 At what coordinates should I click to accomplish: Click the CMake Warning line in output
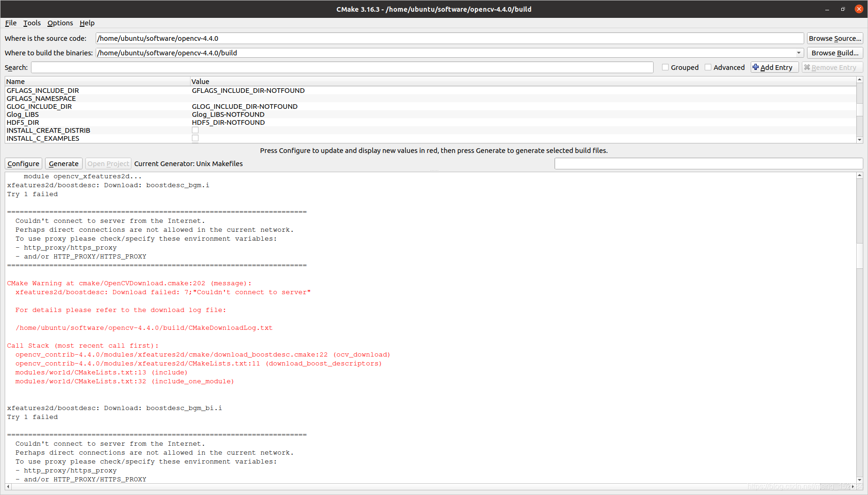click(x=129, y=283)
